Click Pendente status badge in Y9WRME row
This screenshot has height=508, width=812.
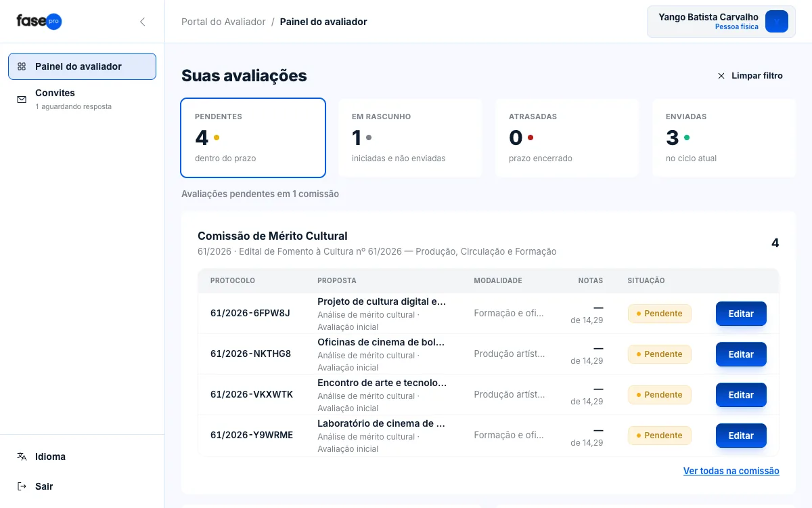point(660,436)
